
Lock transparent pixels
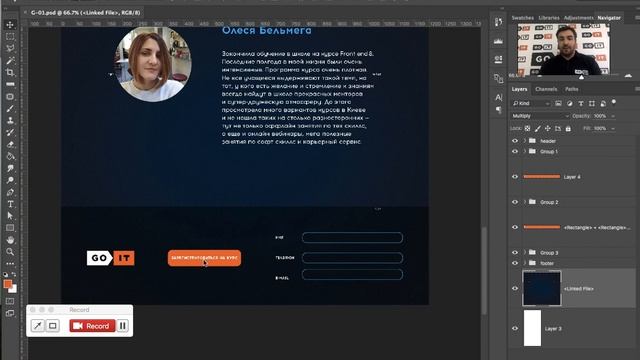pyautogui.click(x=527, y=129)
